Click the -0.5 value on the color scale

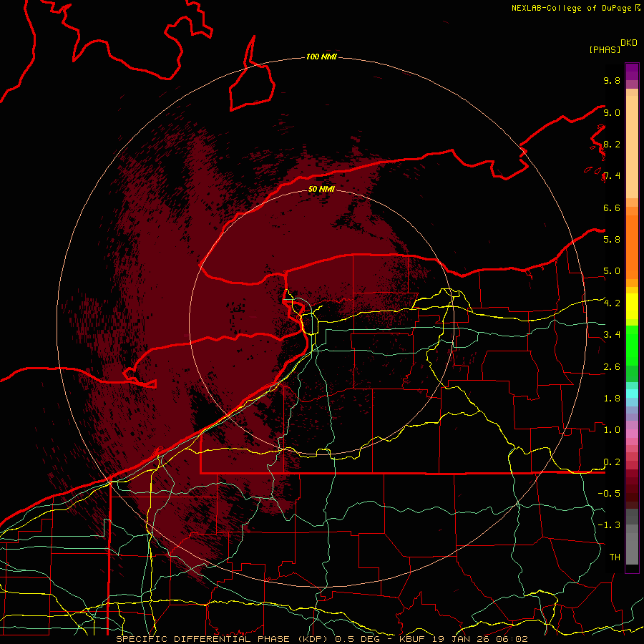(x=609, y=493)
